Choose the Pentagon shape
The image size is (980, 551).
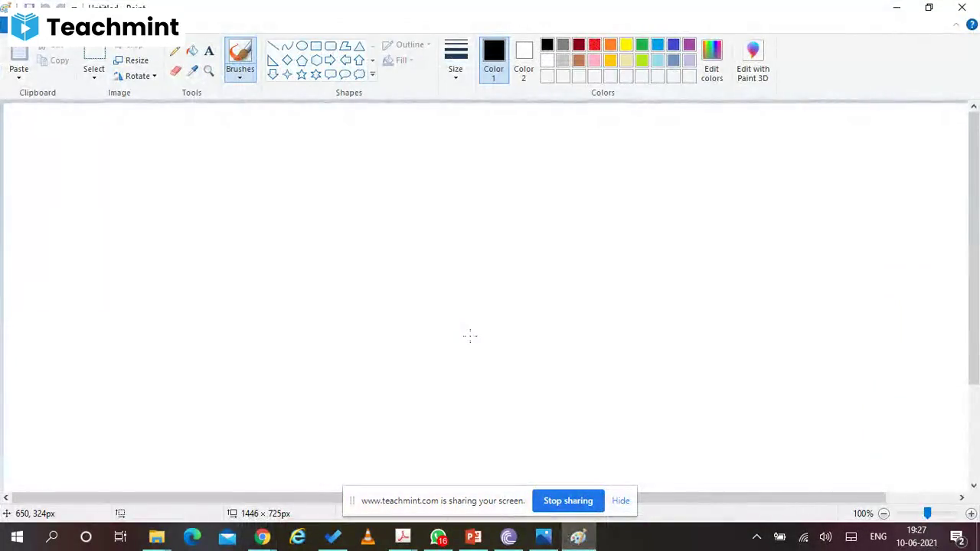click(x=302, y=60)
